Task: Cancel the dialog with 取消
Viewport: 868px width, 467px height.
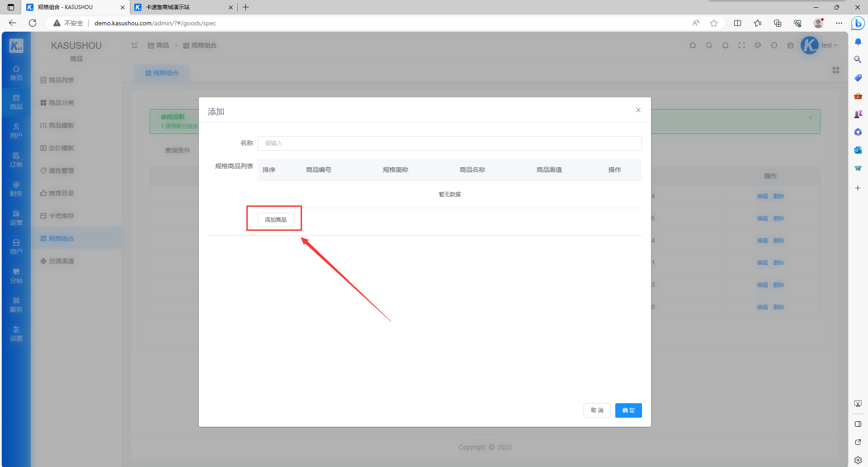Action: coord(597,410)
